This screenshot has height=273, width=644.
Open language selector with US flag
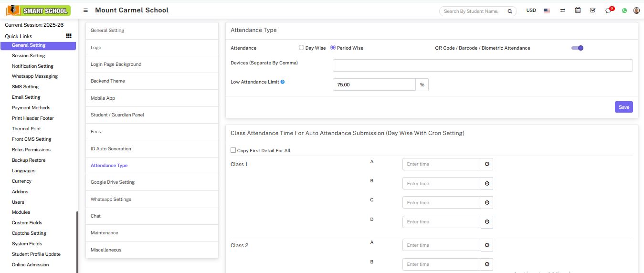(x=547, y=10)
